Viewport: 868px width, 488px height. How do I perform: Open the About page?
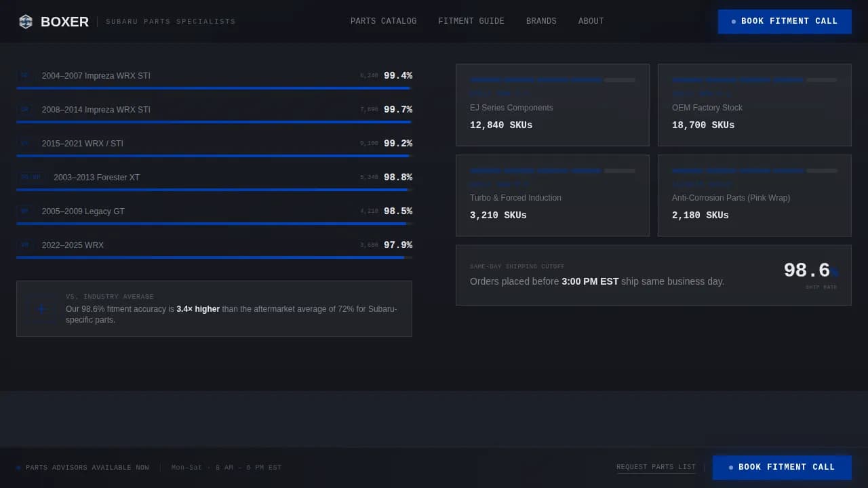point(591,21)
